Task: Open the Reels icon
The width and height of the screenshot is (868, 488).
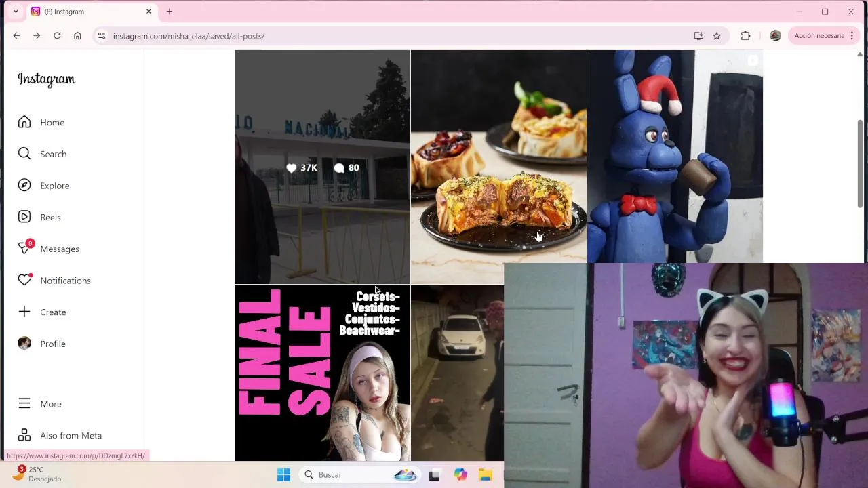Action: tap(24, 217)
